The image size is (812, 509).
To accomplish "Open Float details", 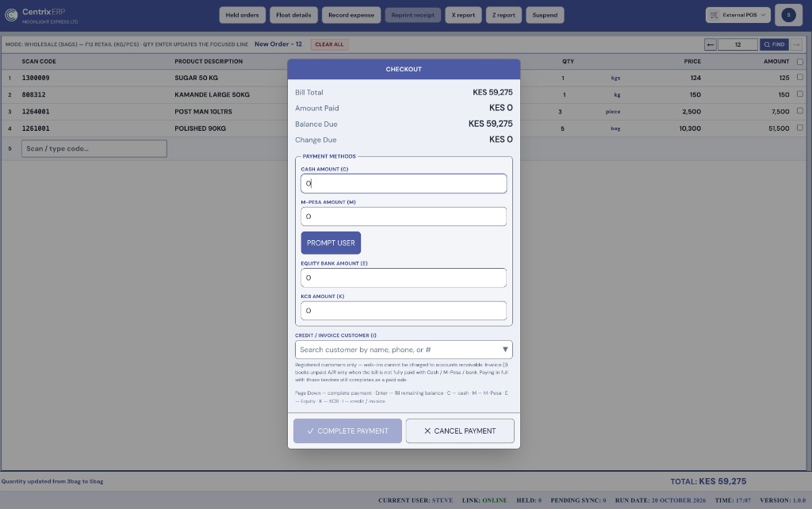I will click(293, 15).
